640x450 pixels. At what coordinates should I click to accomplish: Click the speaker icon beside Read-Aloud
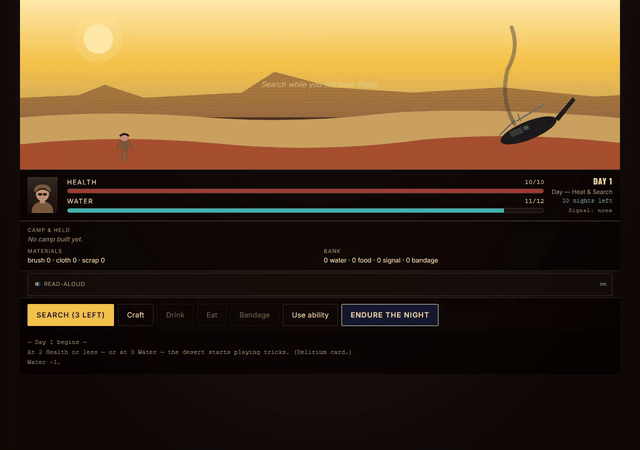click(x=38, y=284)
